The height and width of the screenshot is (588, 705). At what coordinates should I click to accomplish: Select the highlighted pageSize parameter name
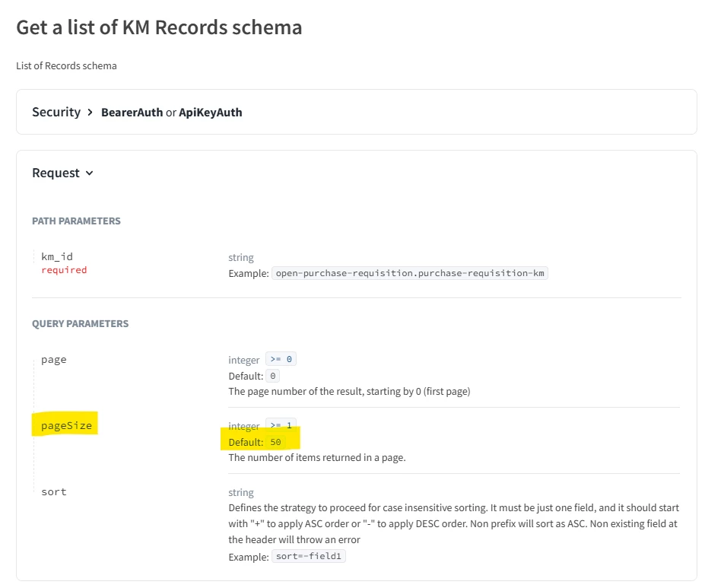pos(66,426)
